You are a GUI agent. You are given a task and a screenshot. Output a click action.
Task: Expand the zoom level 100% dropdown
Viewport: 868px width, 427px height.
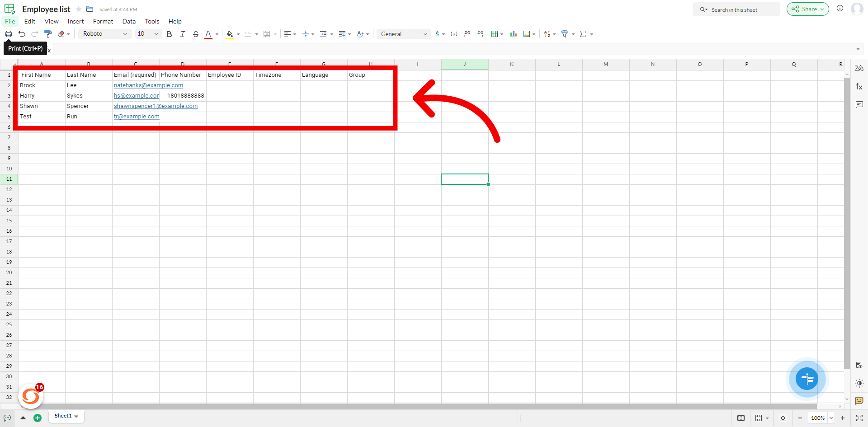click(831, 418)
